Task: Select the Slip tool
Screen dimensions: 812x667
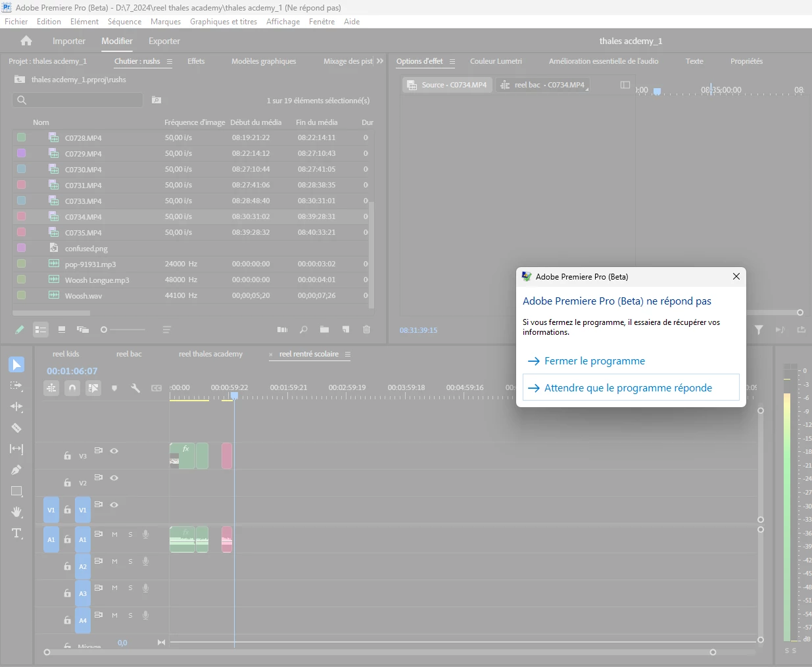Action: (x=16, y=449)
